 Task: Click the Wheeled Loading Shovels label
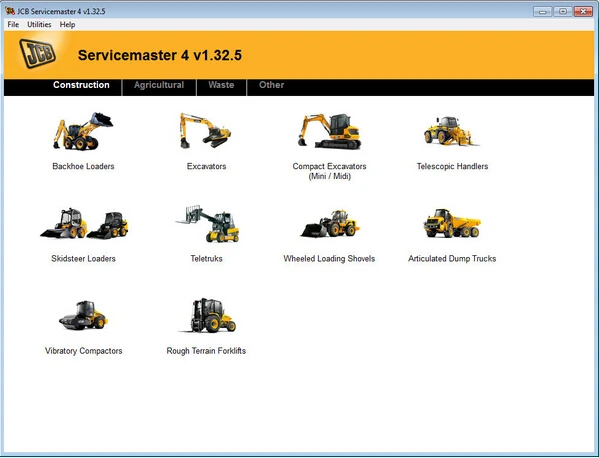click(x=329, y=259)
